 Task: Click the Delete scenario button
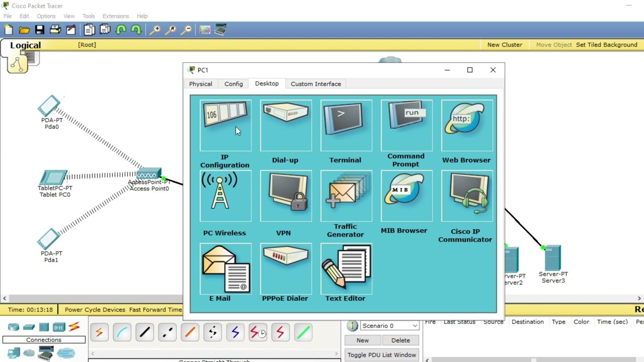[400, 340]
